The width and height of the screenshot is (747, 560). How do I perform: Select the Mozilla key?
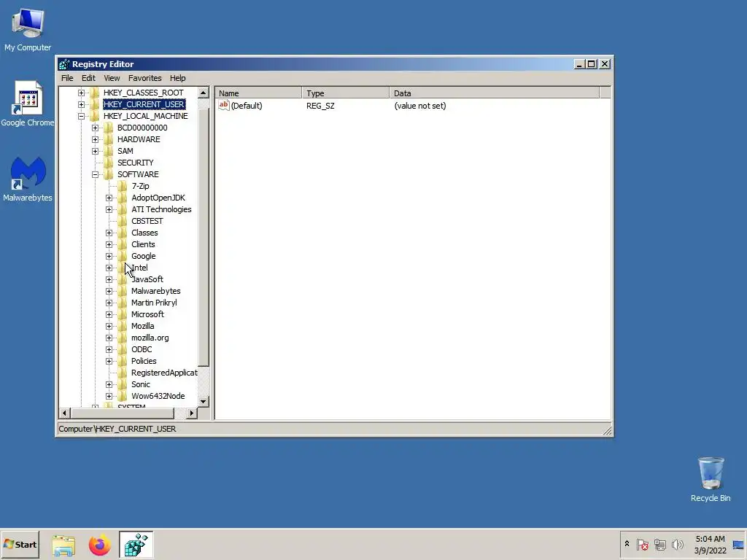coord(142,326)
